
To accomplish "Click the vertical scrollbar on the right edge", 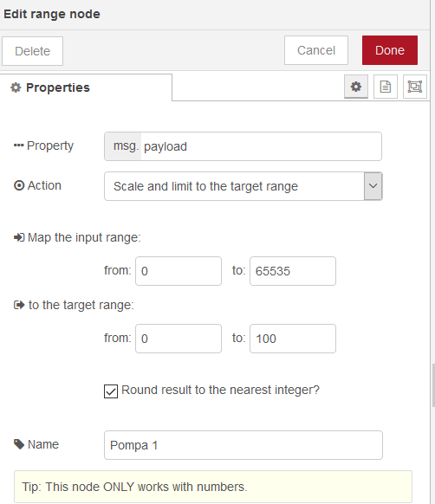I will pyautogui.click(x=433, y=385).
